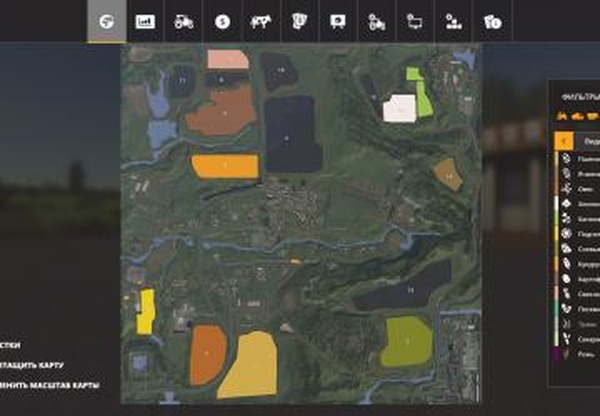Image resolution: width=600 pixels, height=416 pixels.
Task: Click the map zoom hint text at left
Action: (x=50, y=385)
